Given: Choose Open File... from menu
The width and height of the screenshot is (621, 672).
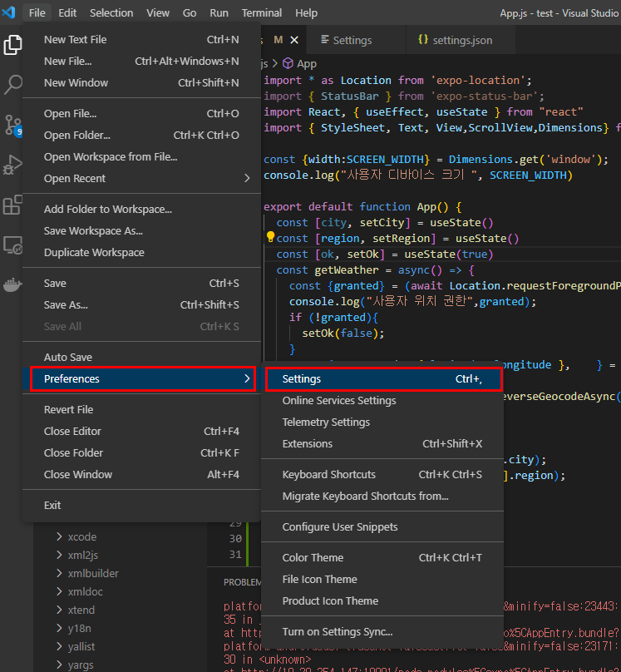Looking at the screenshot, I should [x=141, y=114].
